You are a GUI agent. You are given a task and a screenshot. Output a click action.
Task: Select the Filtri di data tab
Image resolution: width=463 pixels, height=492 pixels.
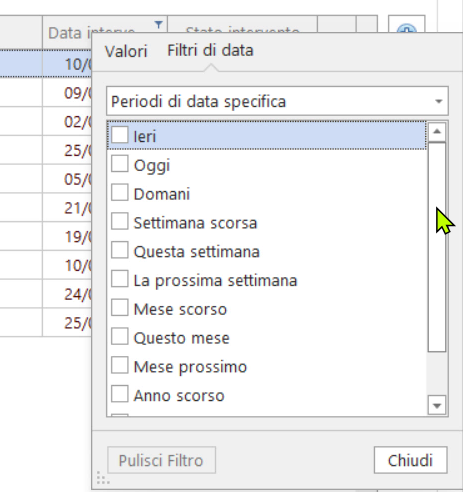pos(210,51)
